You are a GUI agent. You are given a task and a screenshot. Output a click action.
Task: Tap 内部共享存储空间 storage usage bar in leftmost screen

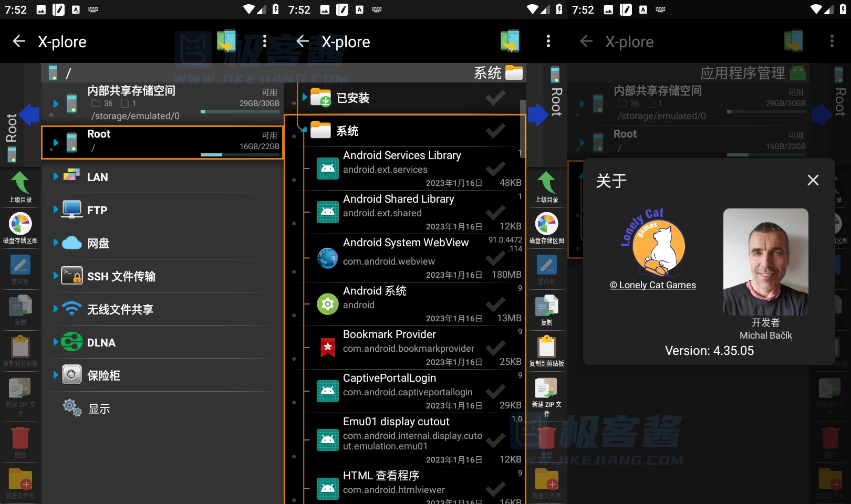click(240, 112)
